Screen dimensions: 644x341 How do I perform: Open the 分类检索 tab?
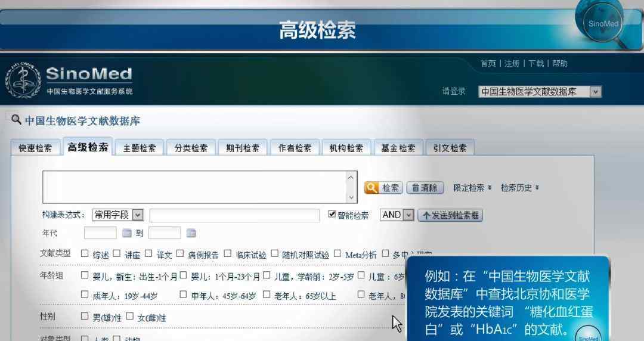coord(191,148)
